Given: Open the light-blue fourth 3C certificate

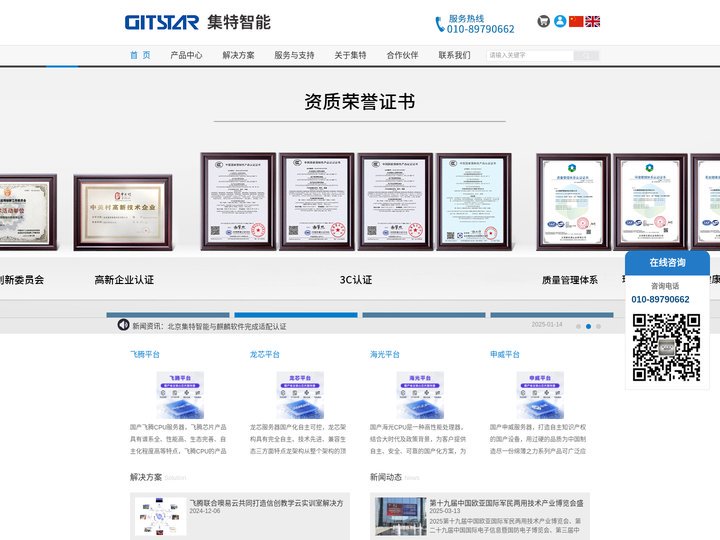Looking at the screenshot, I should click(x=474, y=202).
